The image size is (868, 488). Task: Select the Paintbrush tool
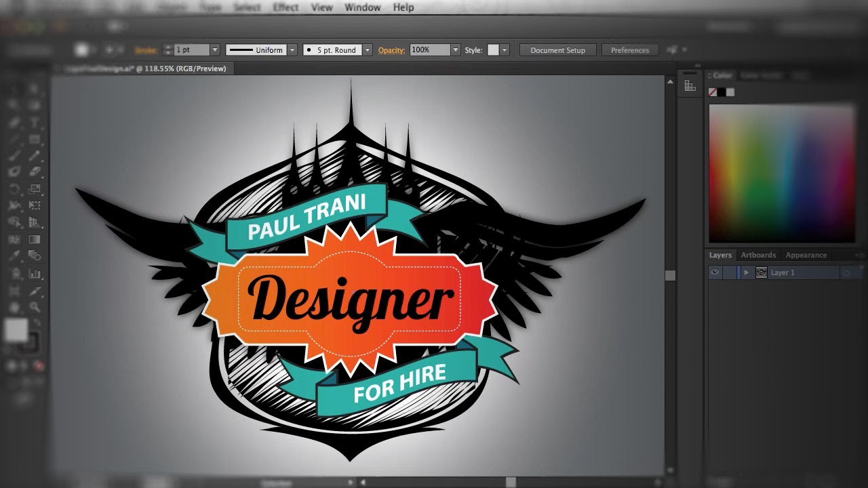tap(15, 155)
